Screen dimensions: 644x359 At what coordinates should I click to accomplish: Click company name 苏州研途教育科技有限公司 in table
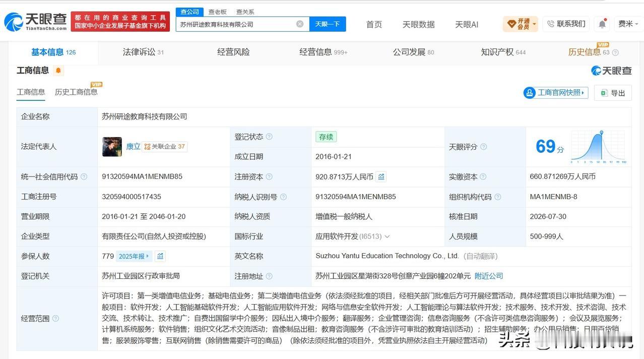tap(145, 116)
